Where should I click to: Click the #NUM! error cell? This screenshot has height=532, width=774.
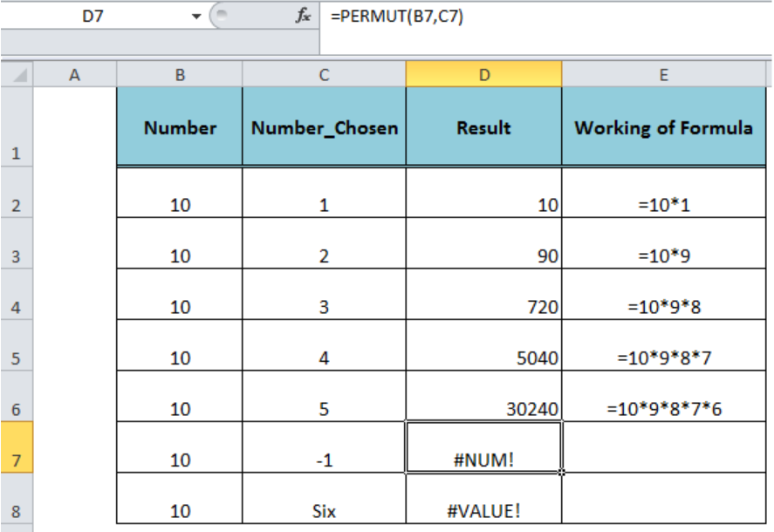[483, 447]
